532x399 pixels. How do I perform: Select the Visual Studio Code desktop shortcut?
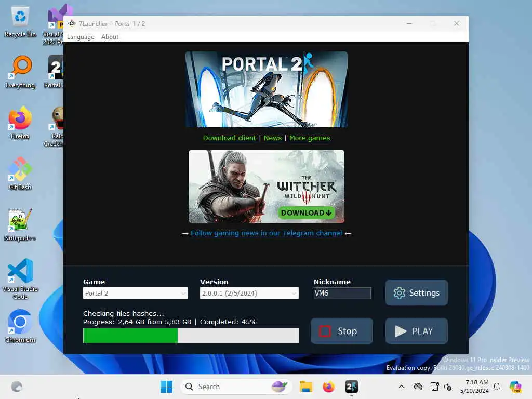click(x=20, y=279)
